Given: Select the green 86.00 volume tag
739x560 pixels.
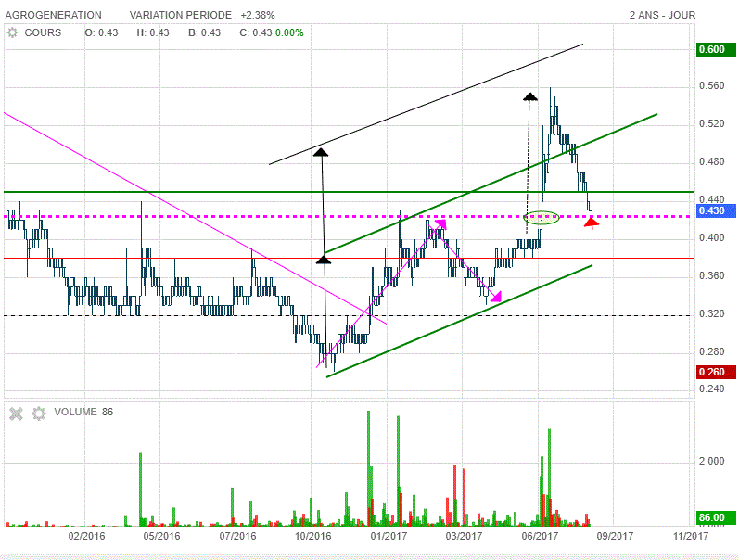Looking at the screenshot, I should click(x=716, y=517).
